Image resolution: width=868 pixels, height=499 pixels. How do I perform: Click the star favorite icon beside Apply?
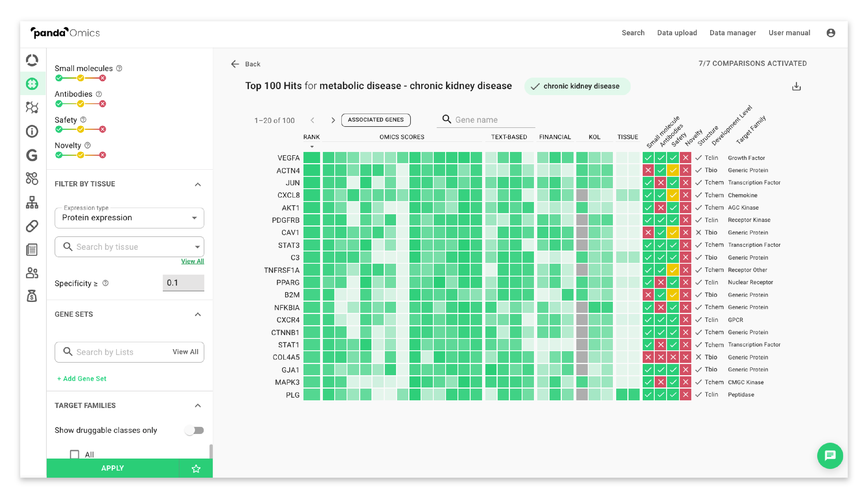[x=196, y=468]
